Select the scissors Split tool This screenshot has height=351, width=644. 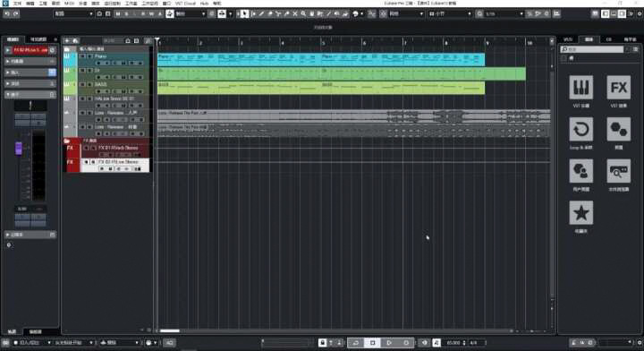pos(278,13)
